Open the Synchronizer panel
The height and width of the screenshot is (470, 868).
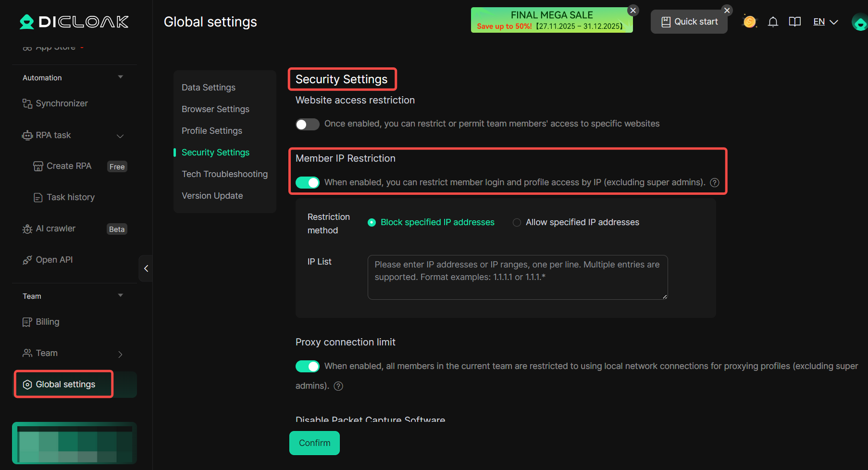pos(62,103)
